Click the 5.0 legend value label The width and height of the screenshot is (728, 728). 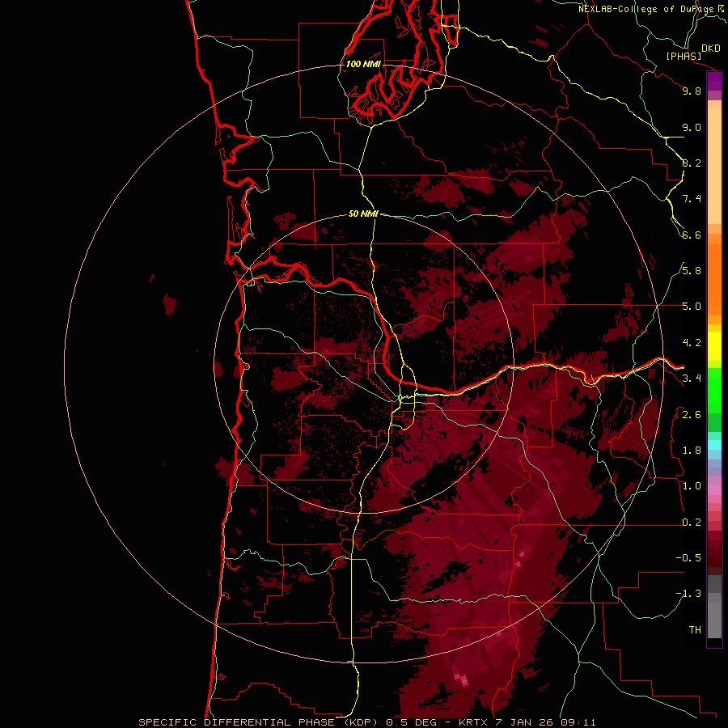coord(692,307)
